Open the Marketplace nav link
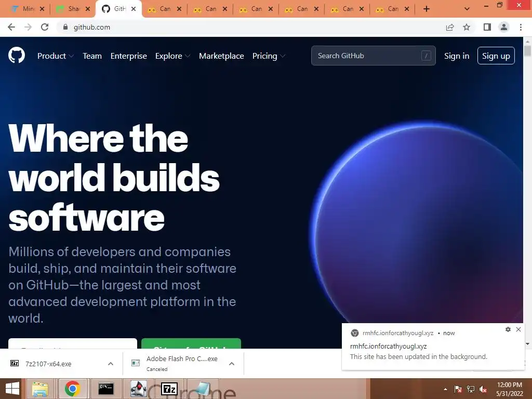 point(221,56)
